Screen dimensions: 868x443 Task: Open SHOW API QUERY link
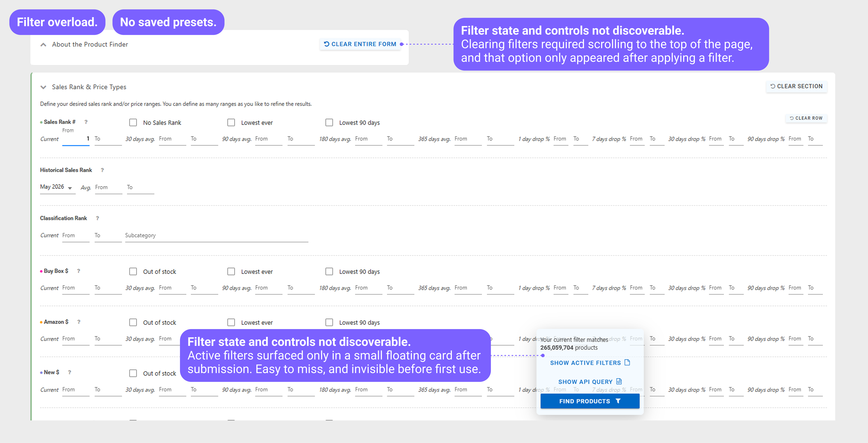tap(590, 382)
